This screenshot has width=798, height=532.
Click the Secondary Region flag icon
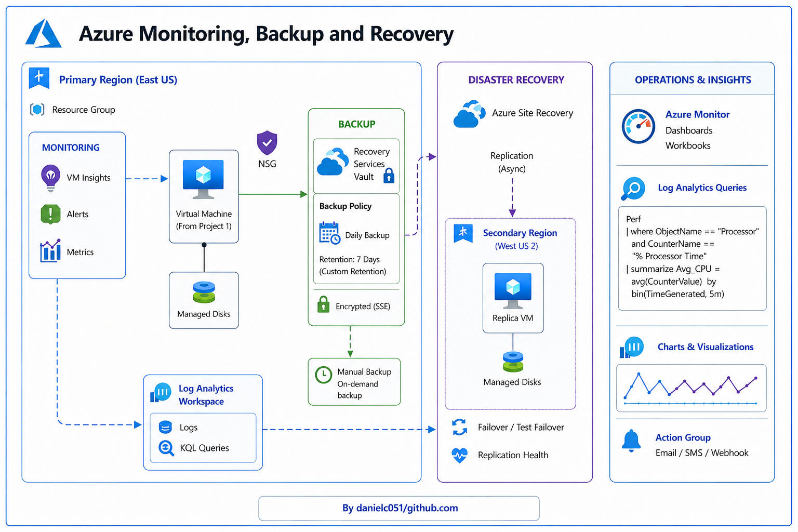[463, 233]
